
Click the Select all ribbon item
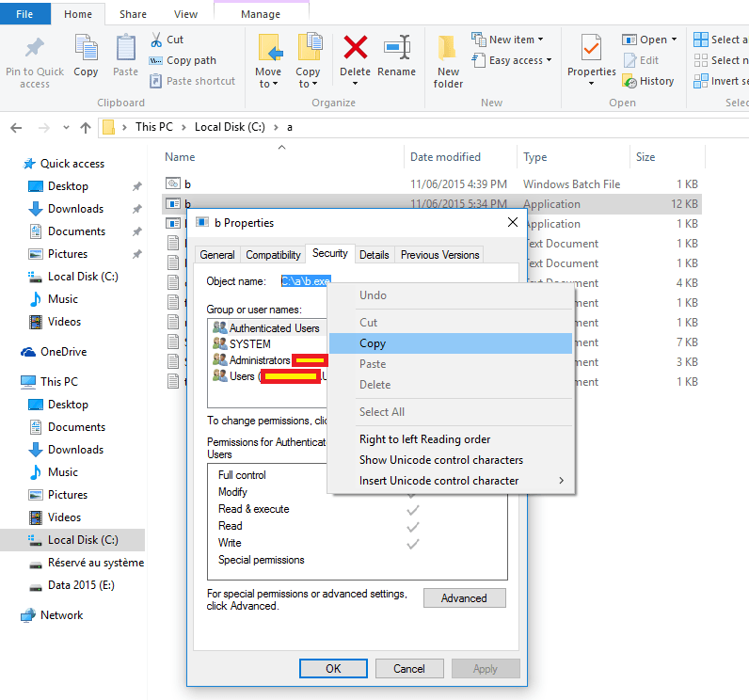click(x=721, y=40)
